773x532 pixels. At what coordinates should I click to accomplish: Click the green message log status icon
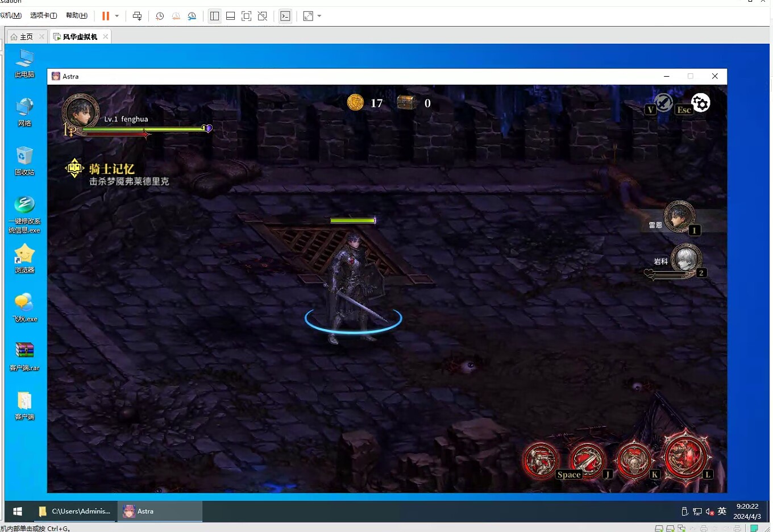[x=754, y=528]
